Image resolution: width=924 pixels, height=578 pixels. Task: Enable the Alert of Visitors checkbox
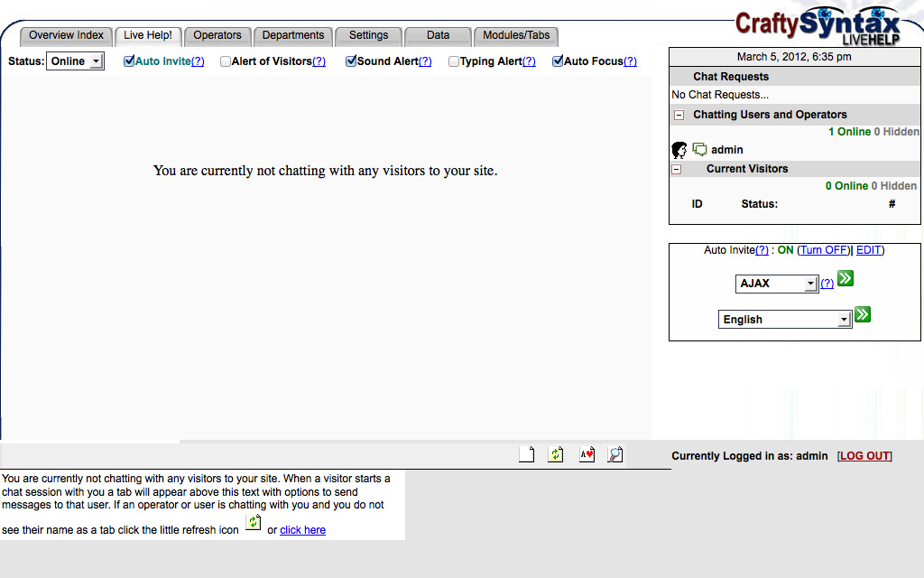pos(226,61)
